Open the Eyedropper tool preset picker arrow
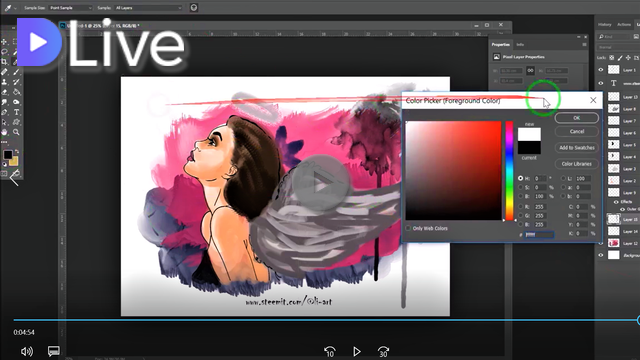The image size is (640, 360). 16,8
